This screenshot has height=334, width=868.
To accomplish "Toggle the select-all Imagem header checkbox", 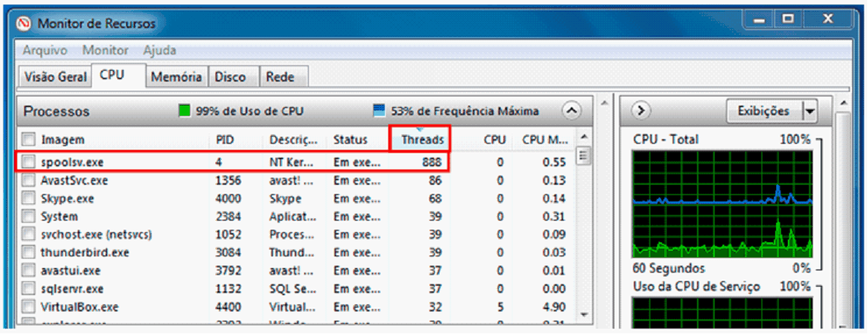I will 29,140.
